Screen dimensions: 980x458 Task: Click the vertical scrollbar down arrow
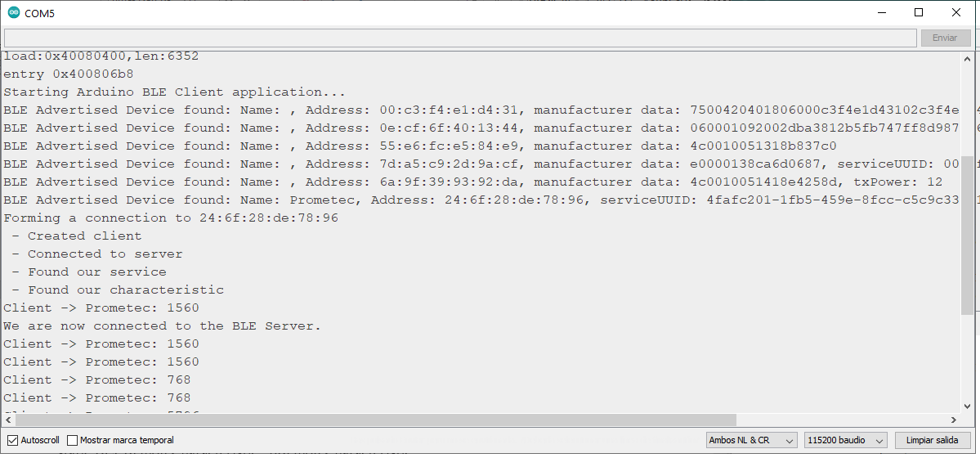[x=968, y=405]
